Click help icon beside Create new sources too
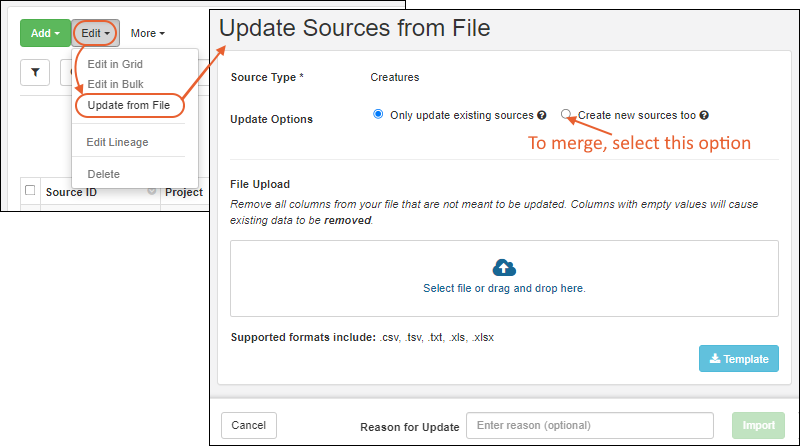The height and width of the screenshot is (446, 800). tap(704, 115)
